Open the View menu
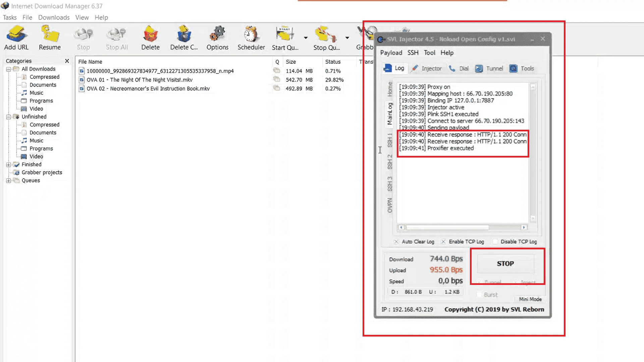Screen dimensions: 644x362 (x=82, y=17)
